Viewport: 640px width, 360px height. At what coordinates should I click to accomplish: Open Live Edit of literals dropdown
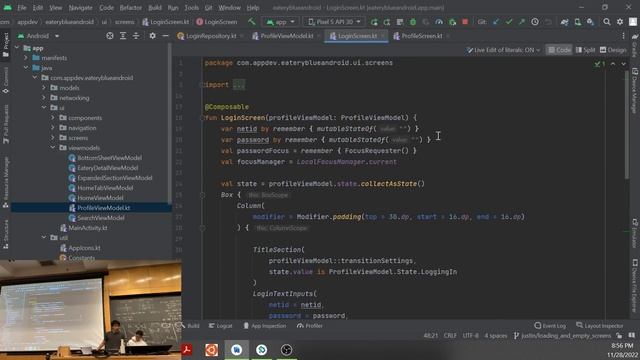coord(504,50)
